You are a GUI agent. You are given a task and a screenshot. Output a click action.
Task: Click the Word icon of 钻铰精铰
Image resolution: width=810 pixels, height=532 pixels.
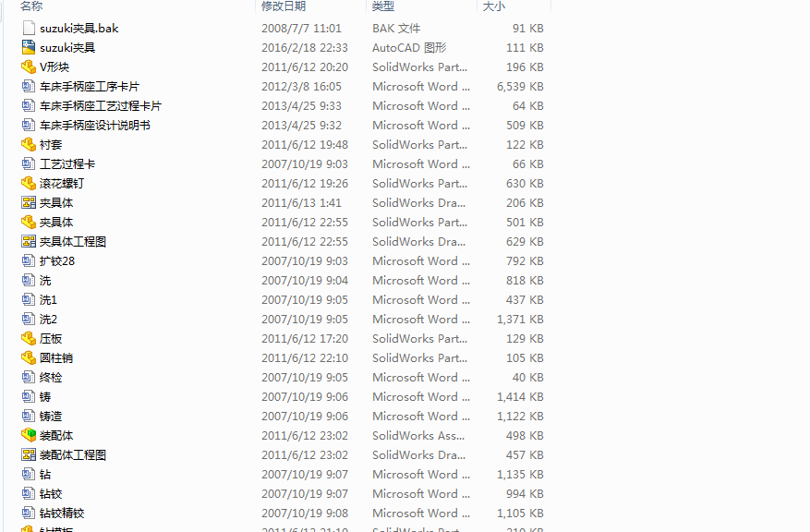[x=29, y=513]
